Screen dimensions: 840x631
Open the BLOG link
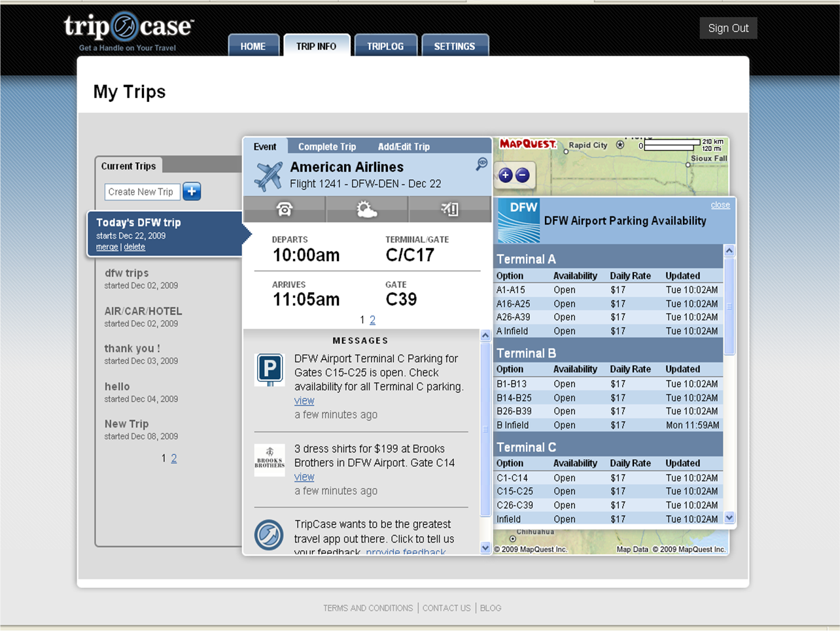[x=491, y=608]
